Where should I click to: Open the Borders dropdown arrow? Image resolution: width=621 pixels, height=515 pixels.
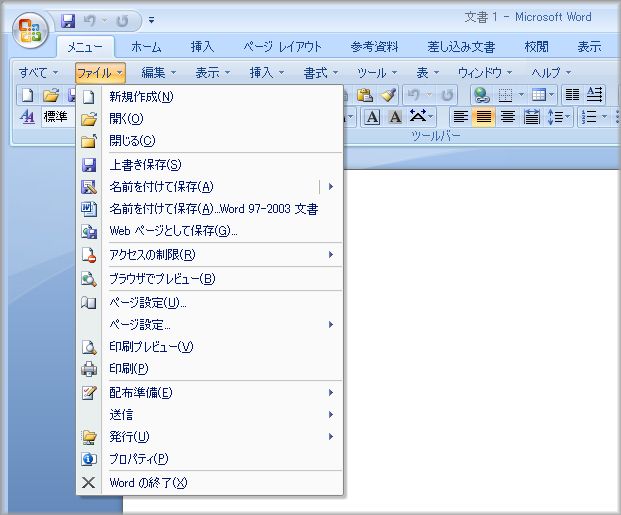click(521, 95)
